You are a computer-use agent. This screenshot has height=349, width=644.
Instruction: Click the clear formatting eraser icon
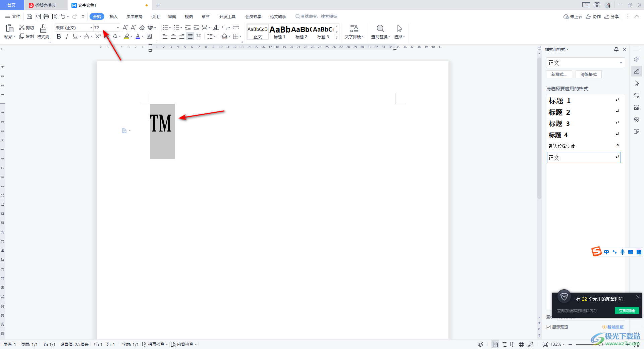[142, 28]
